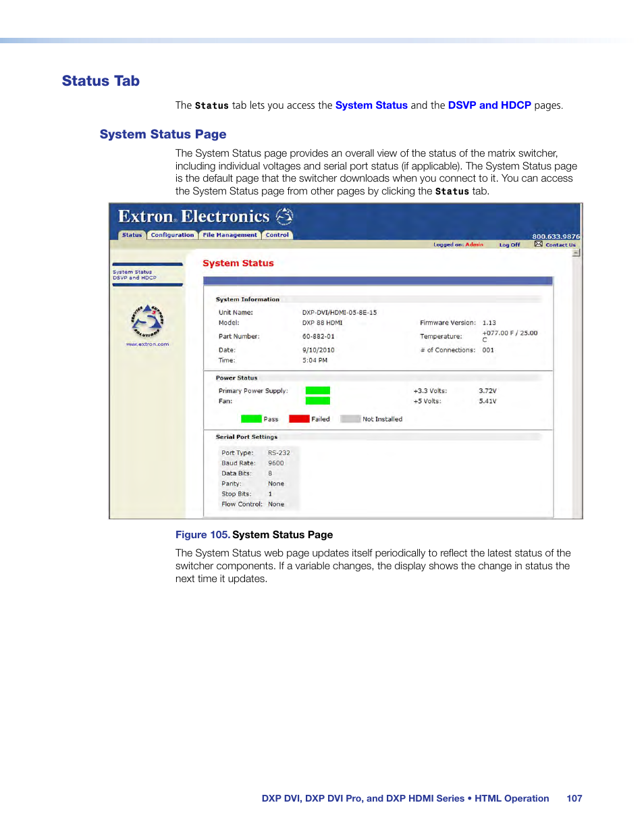Click the red Failed legend swatch
644x834 pixels.
point(299,419)
